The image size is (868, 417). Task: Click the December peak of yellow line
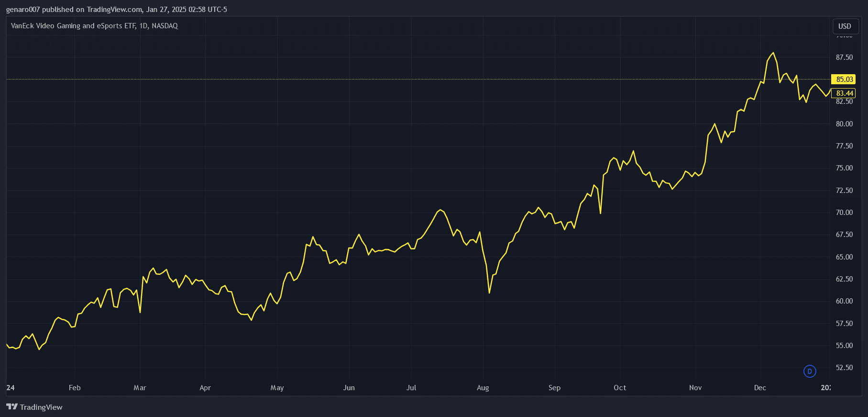point(773,53)
